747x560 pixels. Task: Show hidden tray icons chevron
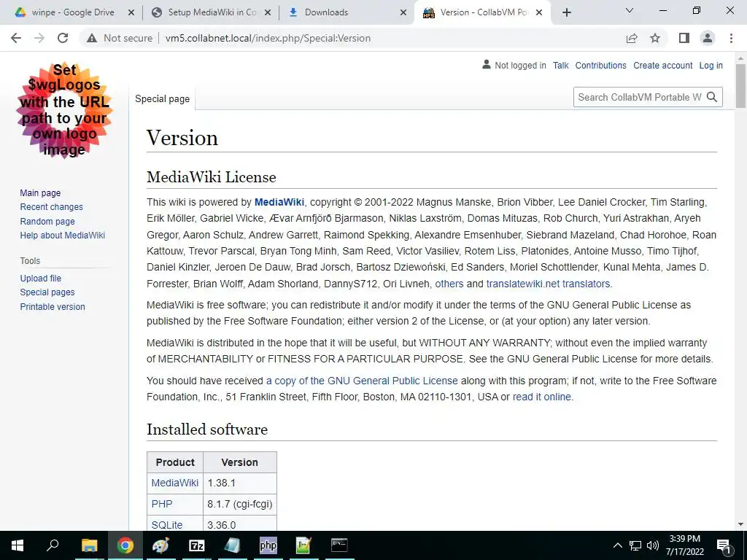pos(617,545)
